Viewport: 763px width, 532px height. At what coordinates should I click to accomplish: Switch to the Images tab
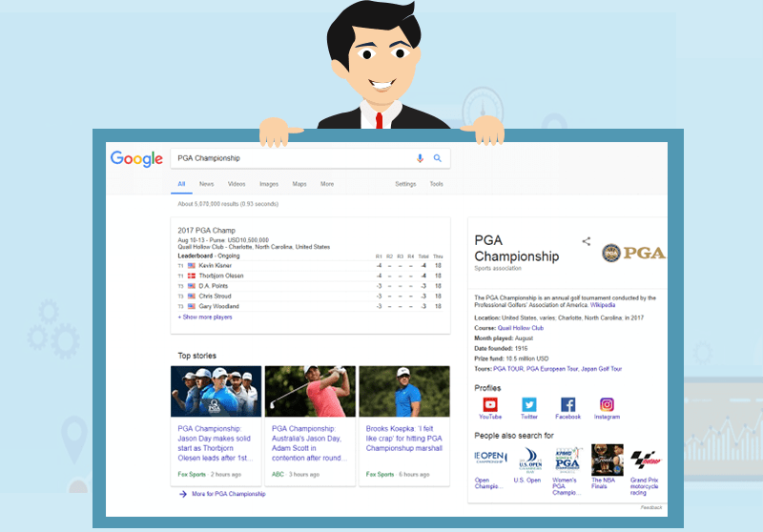click(x=269, y=184)
